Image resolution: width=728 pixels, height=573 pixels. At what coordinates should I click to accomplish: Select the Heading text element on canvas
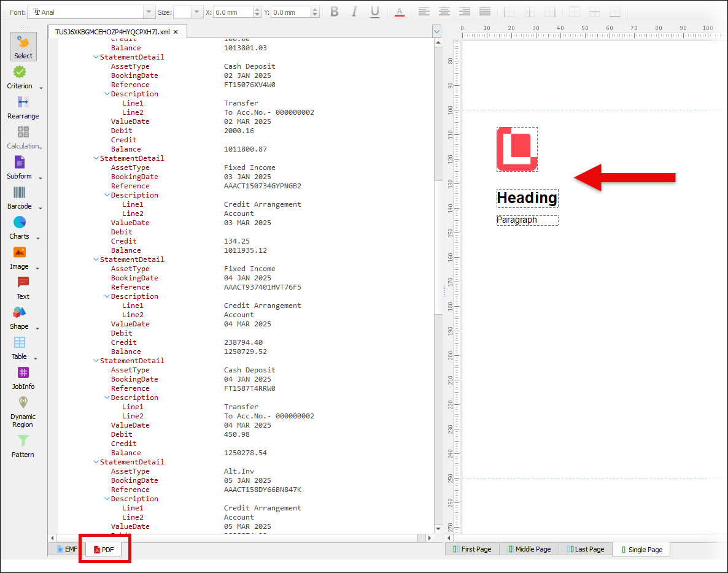[x=527, y=198]
